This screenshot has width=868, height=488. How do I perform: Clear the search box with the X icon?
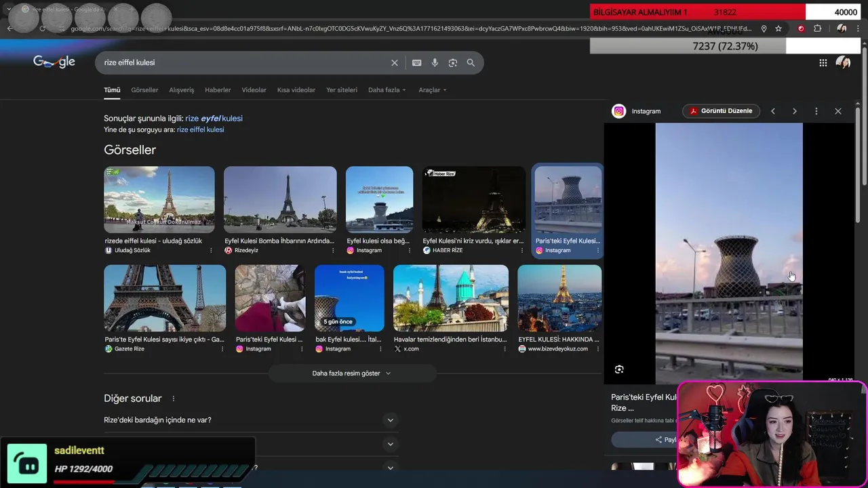coord(395,62)
